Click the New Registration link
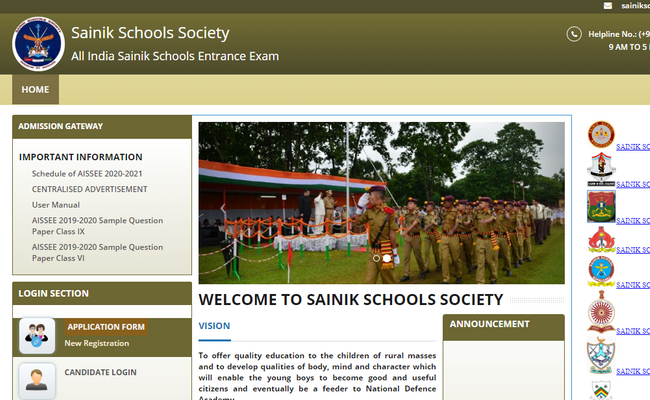The image size is (650, 400). click(x=97, y=343)
